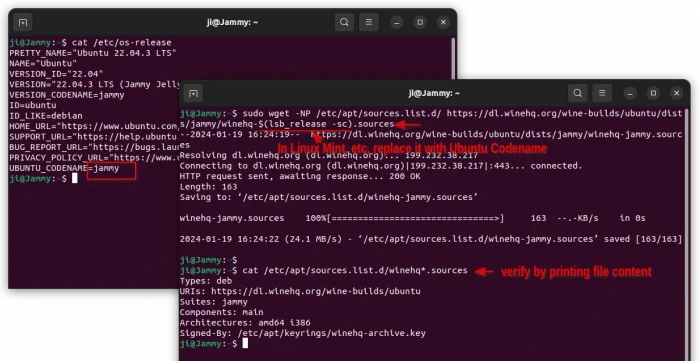Click the 'sudo wget -NP' command line
Screen dimensions: 700x361
pyautogui.click(x=431, y=119)
